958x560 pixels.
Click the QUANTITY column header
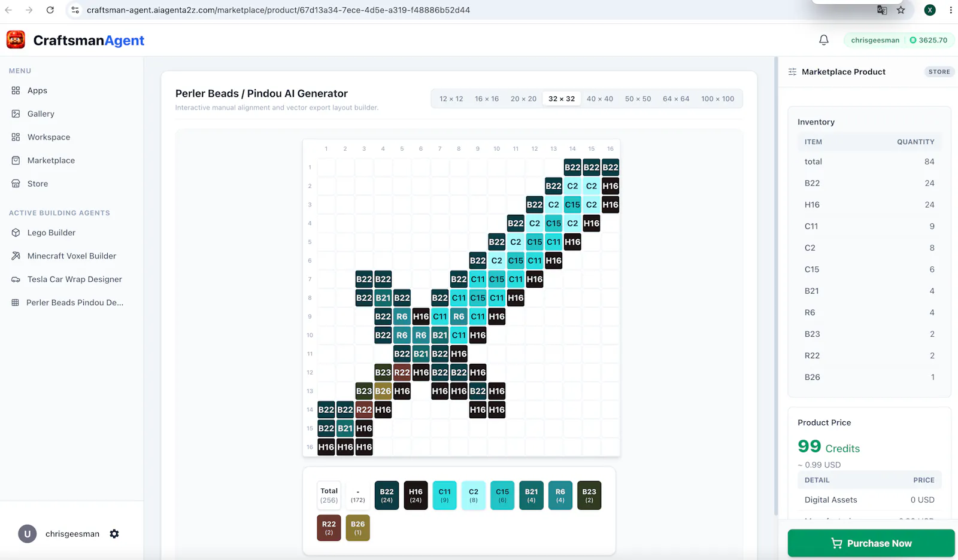(915, 142)
